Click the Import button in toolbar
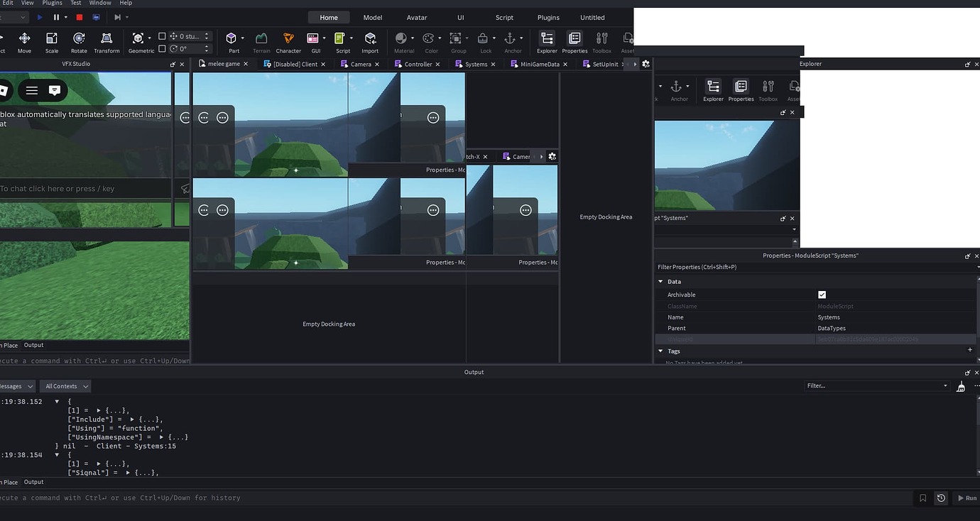Image resolution: width=980 pixels, height=521 pixels. (x=370, y=42)
